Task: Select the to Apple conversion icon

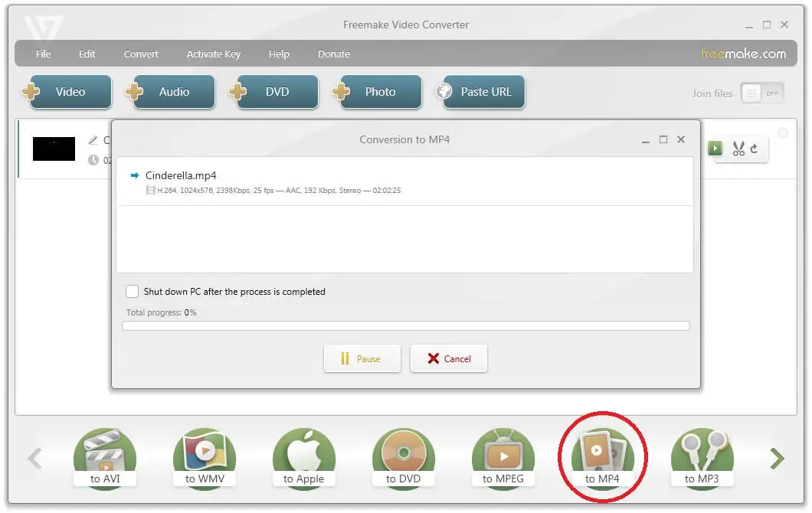Action: pos(304,458)
